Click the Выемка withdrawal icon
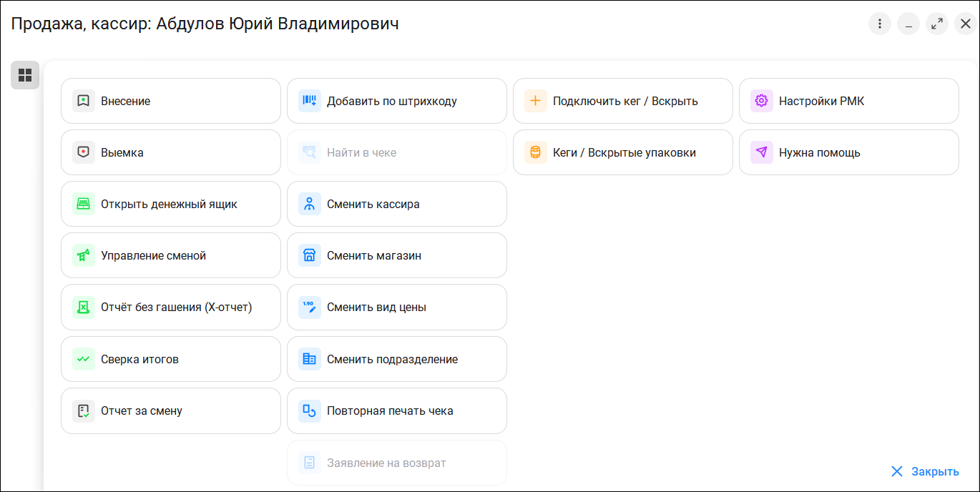Image resolution: width=980 pixels, height=492 pixels. click(x=84, y=152)
